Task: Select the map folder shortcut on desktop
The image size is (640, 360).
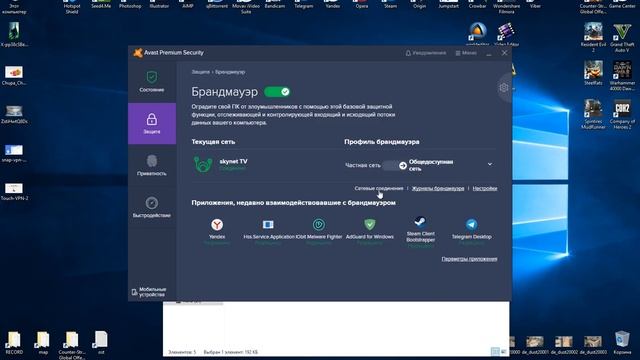Action: [43, 342]
